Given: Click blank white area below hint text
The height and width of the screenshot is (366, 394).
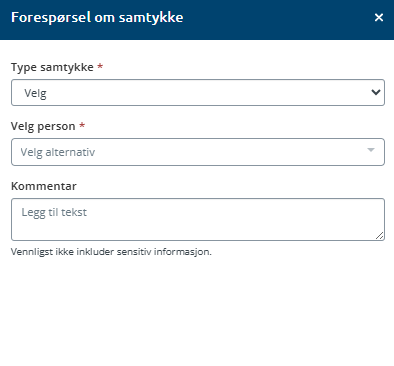Looking at the screenshot, I should (197, 310).
